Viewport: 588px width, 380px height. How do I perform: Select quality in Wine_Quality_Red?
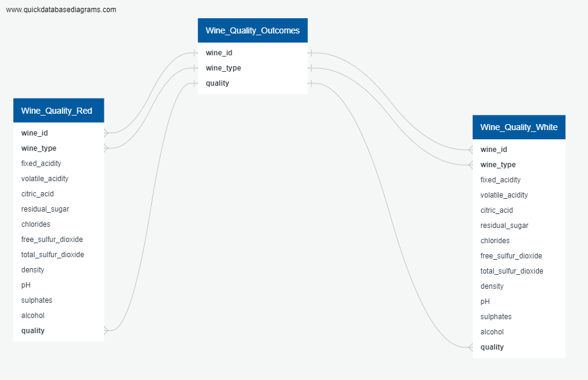pyautogui.click(x=33, y=330)
